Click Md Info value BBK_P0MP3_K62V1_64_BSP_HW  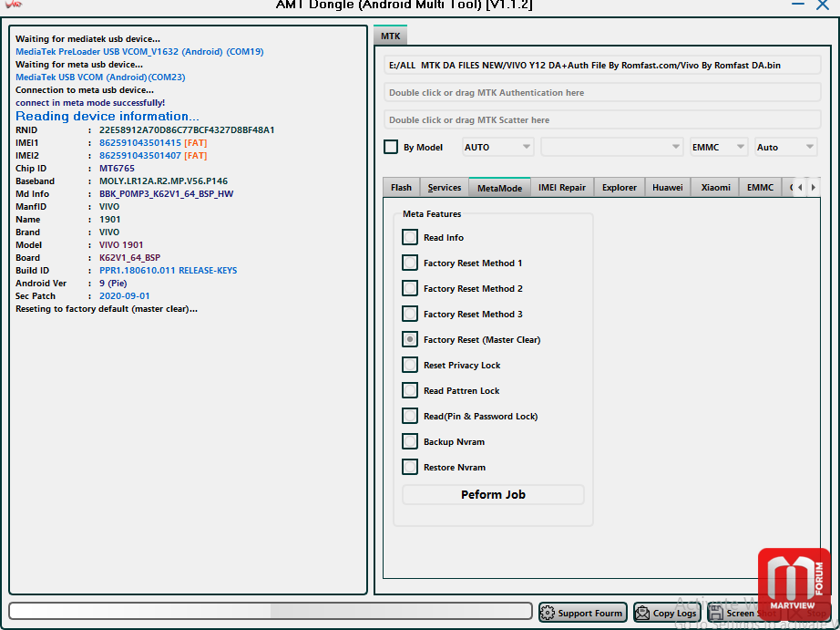tap(166, 194)
